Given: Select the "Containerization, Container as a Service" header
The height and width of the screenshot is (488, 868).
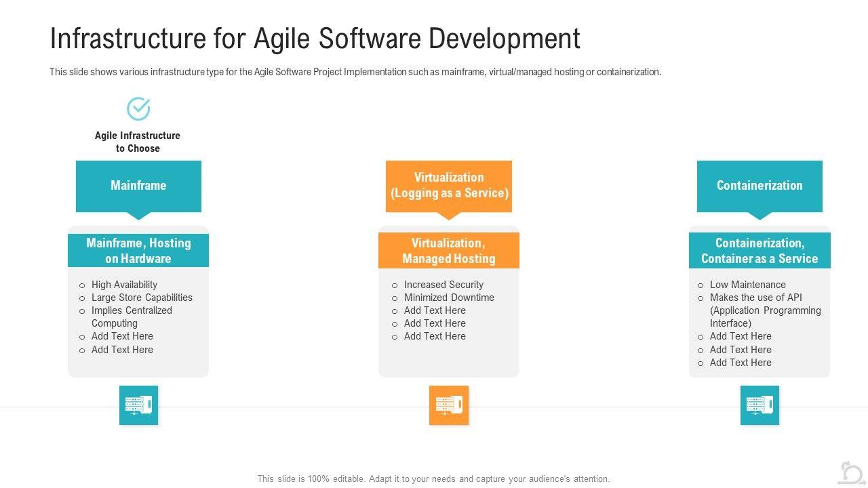Looking at the screenshot, I should (759, 250).
